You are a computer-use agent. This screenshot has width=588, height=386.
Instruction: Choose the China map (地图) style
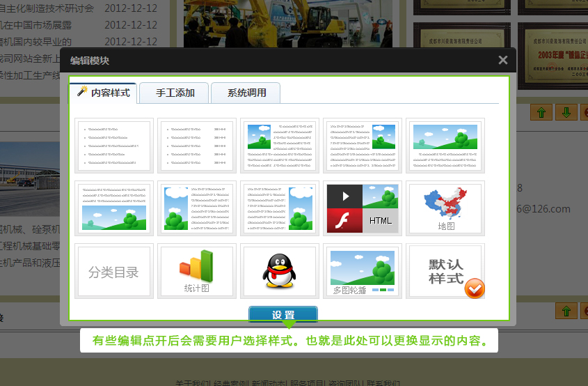click(x=445, y=208)
